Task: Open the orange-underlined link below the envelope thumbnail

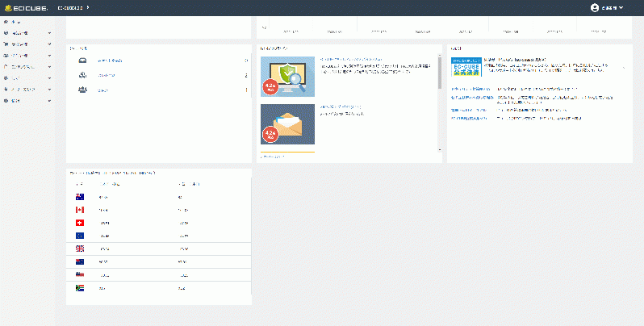Action: [x=273, y=157]
